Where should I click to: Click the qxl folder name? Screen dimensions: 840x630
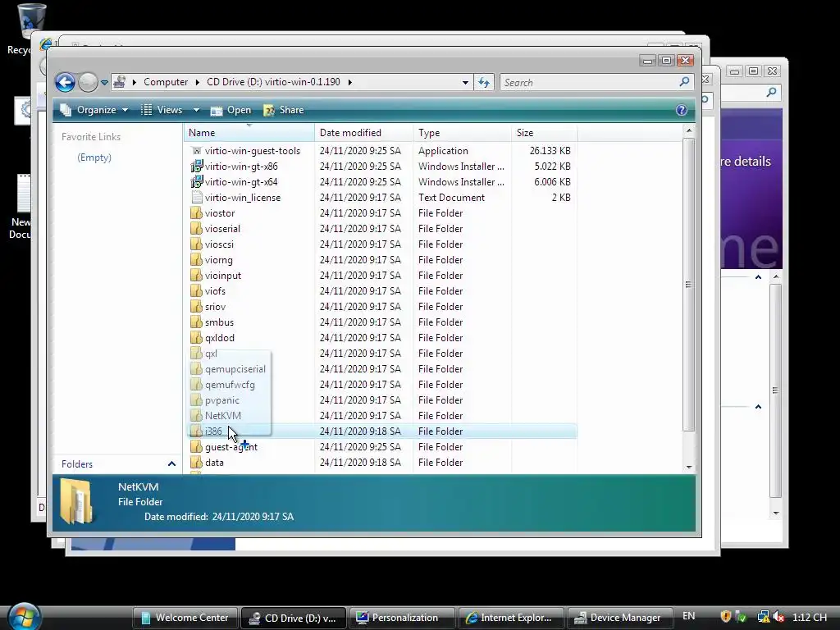pos(211,354)
